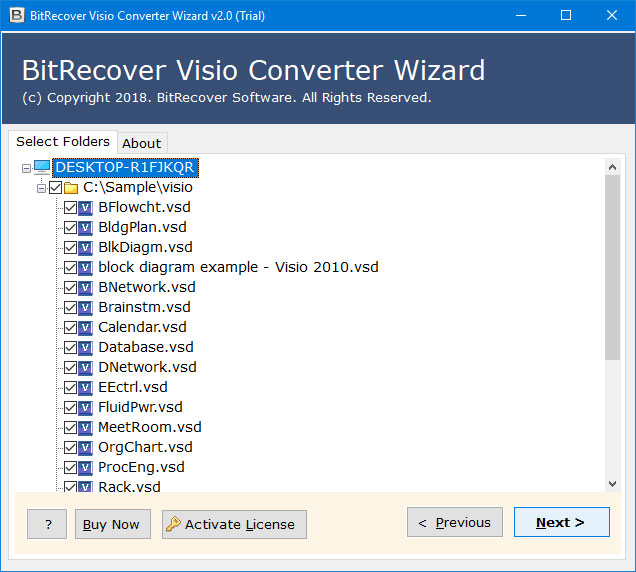Click the Visio file icon beside BldgPlan.vsd

coord(85,228)
